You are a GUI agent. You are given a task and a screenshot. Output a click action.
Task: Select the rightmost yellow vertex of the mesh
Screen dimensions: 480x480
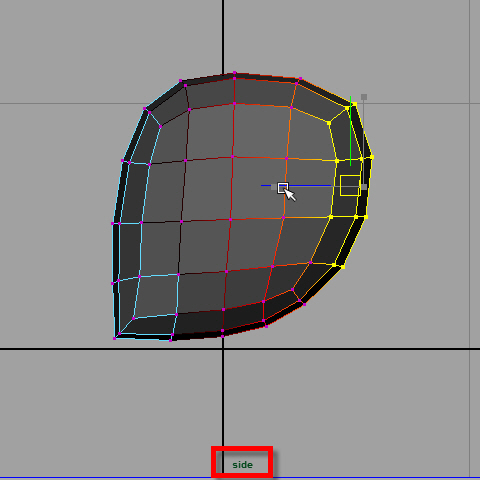click(x=372, y=157)
